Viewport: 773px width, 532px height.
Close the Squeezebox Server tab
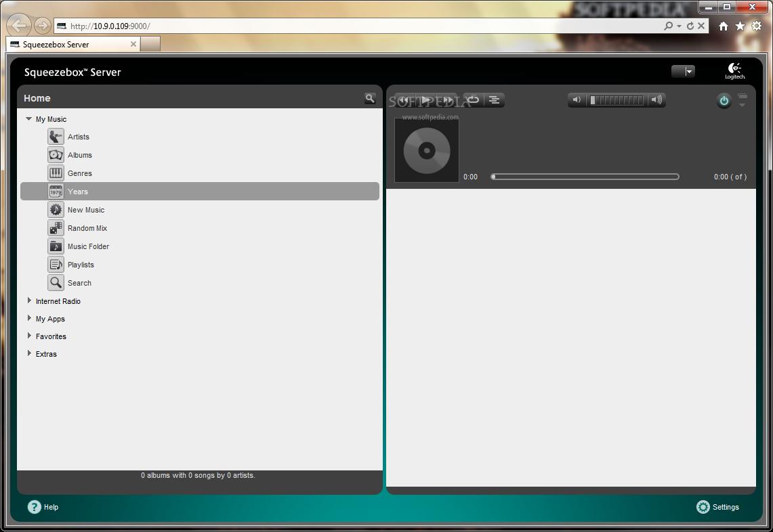point(133,44)
